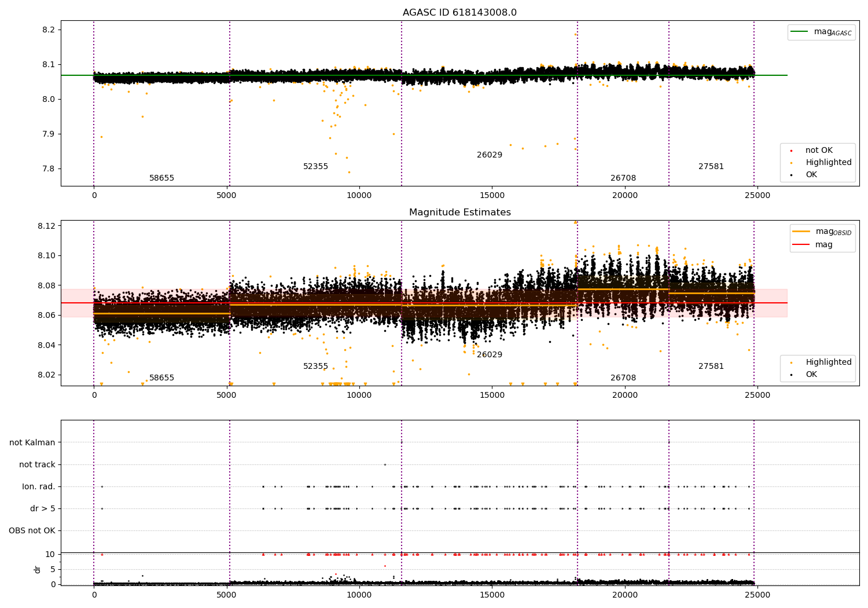Click the orange line sample in the middle legend
This screenshot has width=868, height=608.
pos(801,232)
